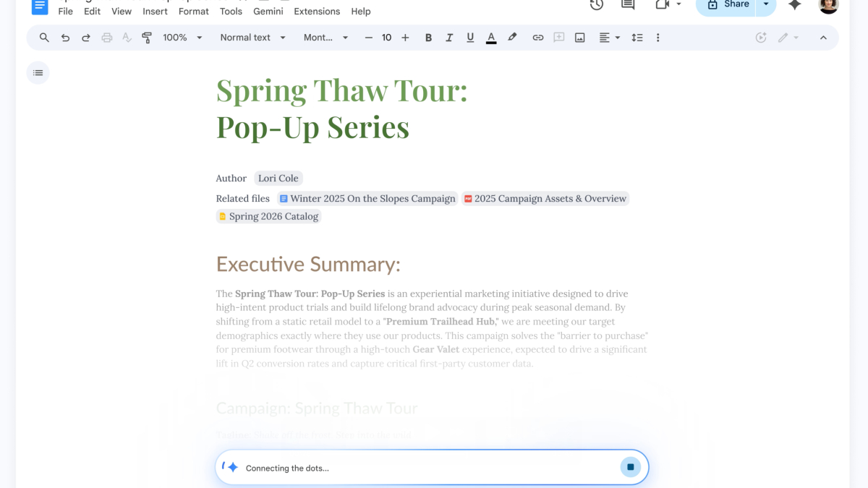Viewport: 868px width, 488px height.
Task: Click the insert link icon
Action: click(x=537, y=38)
